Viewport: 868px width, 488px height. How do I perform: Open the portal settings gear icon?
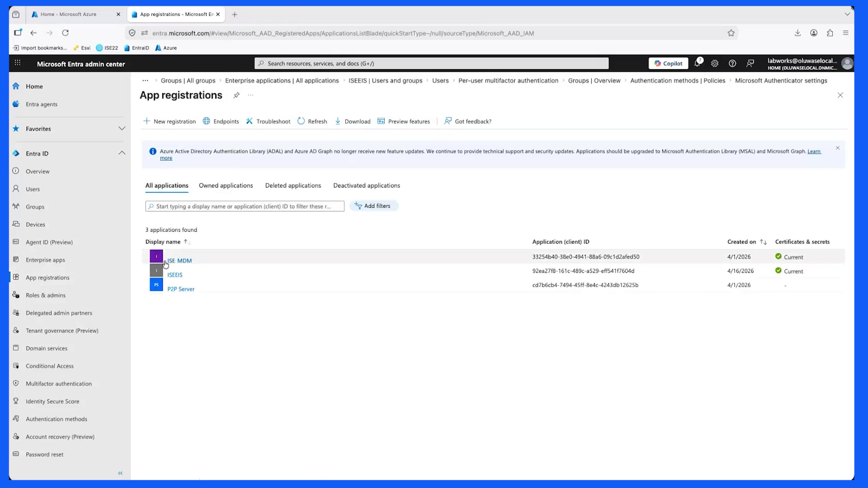715,64
